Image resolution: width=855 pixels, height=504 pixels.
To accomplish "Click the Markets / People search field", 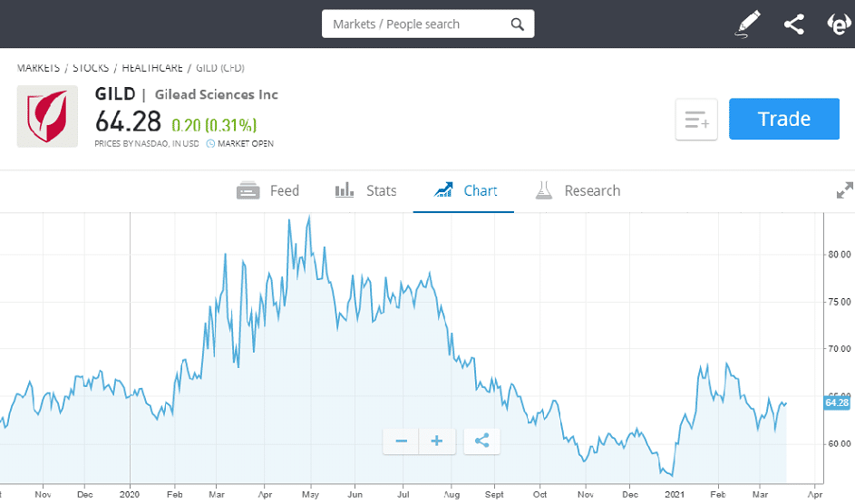I will tap(428, 24).
